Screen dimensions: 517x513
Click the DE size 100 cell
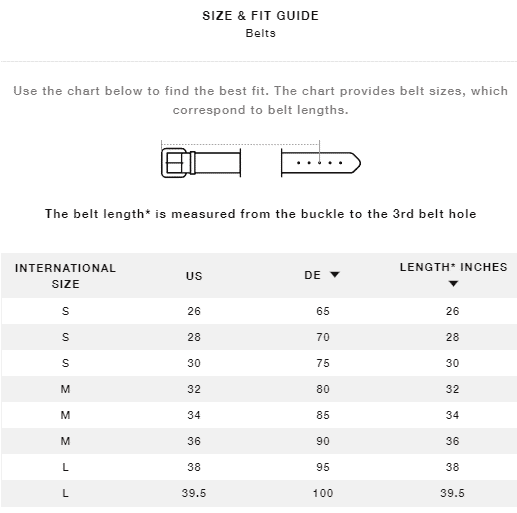[323, 493]
